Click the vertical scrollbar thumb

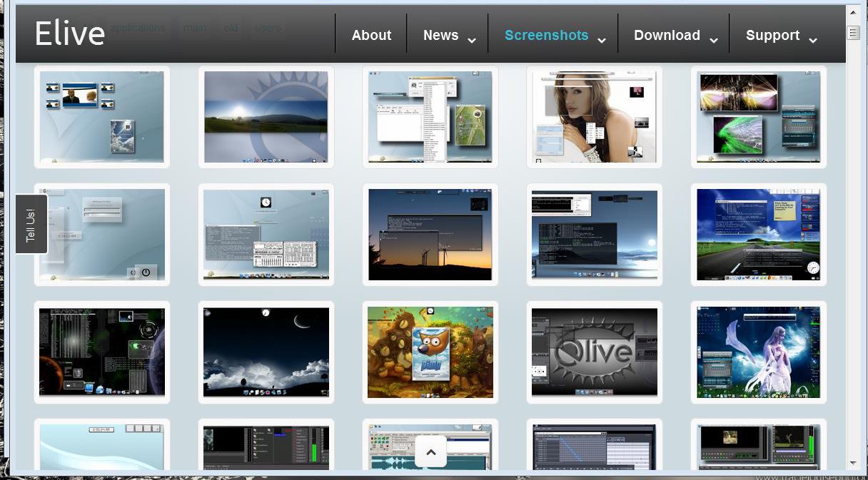pos(853,32)
